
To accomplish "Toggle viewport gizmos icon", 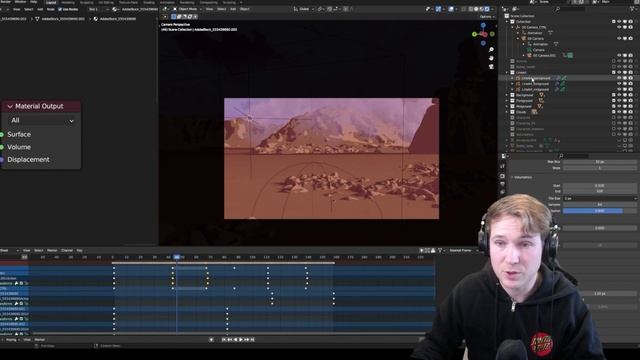I will pyautogui.click(x=438, y=9).
